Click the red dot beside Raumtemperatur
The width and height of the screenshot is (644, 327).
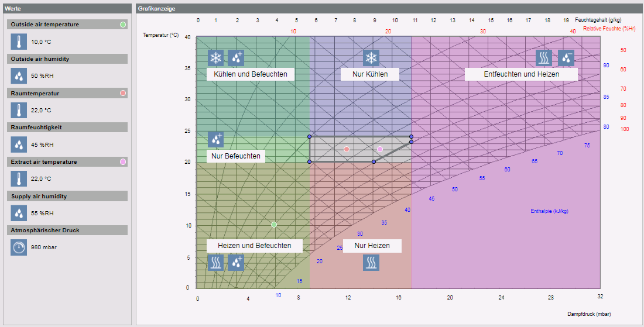pos(123,93)
